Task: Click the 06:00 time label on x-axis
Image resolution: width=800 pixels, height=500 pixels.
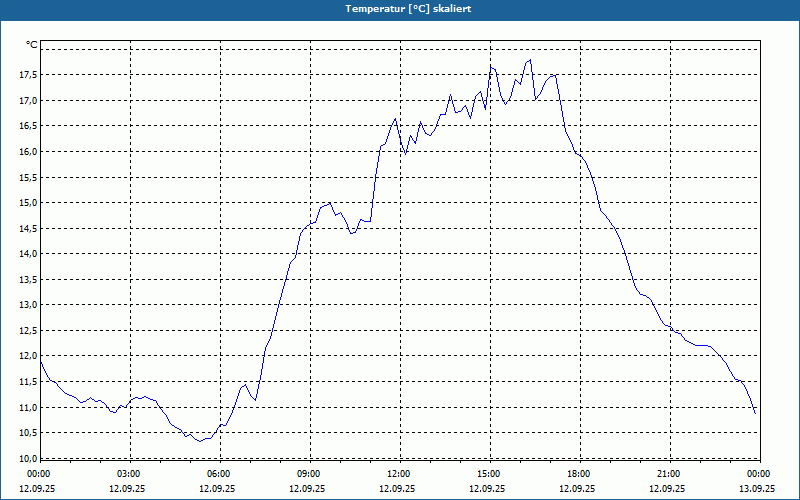Action: tap(218, 474)
